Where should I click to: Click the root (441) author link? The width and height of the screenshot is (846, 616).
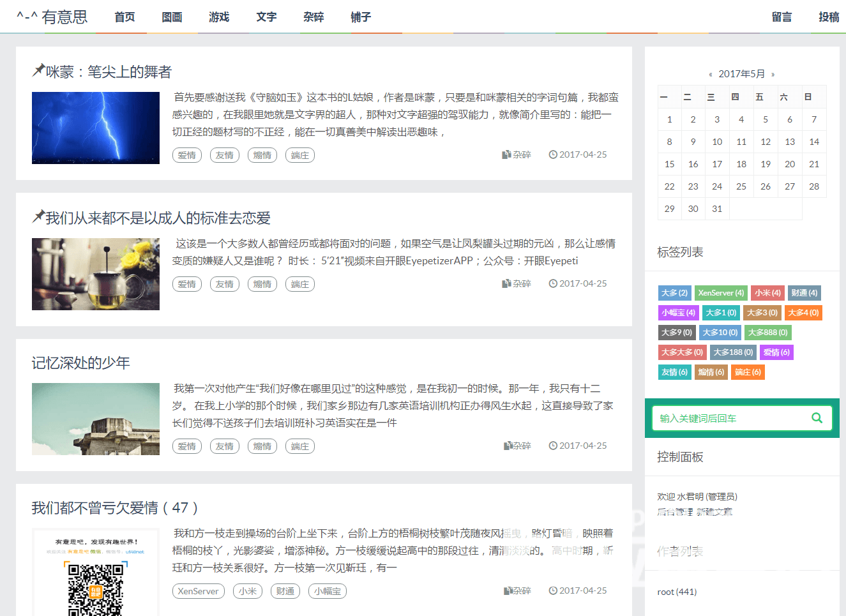(x=677, y=592)
